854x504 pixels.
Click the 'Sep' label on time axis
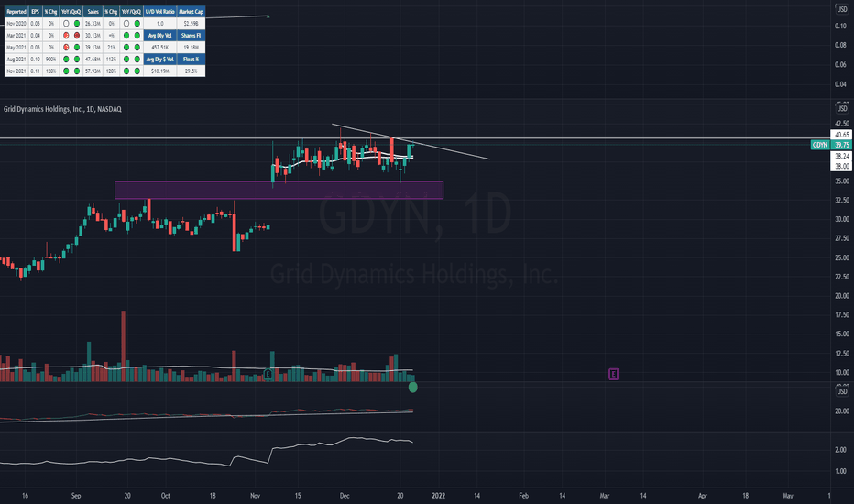[76, 496]
